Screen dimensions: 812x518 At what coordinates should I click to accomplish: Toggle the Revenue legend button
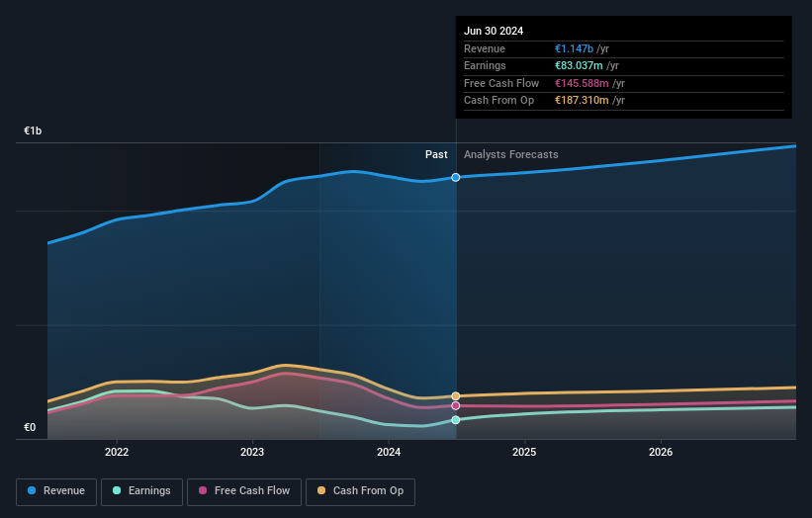point(56,491)
